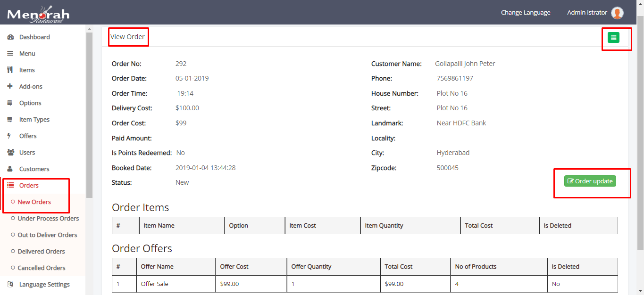Click the Customers person icon

pos(10,169)
